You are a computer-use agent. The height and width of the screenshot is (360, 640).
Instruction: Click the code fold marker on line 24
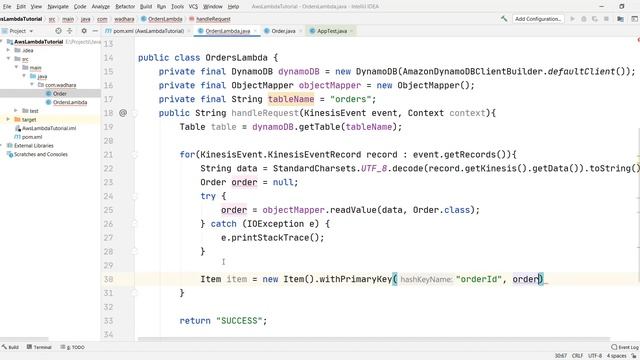tap(135, 196)
